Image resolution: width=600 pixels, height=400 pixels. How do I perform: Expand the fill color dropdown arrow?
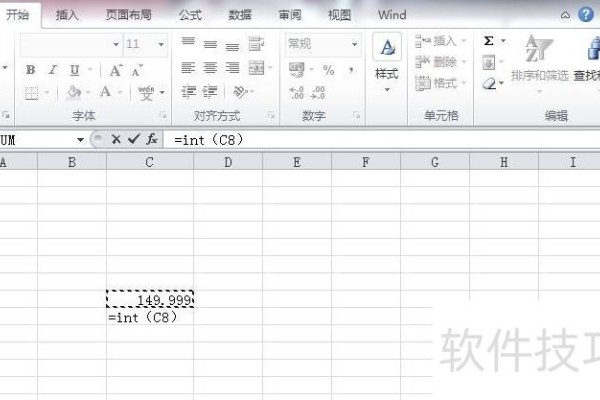[88, 92]
